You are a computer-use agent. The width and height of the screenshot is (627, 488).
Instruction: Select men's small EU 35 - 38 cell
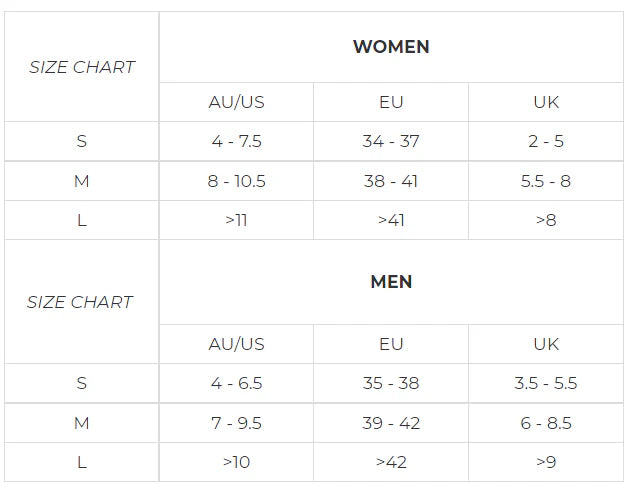pyautogui.click(x=391, y=383)
